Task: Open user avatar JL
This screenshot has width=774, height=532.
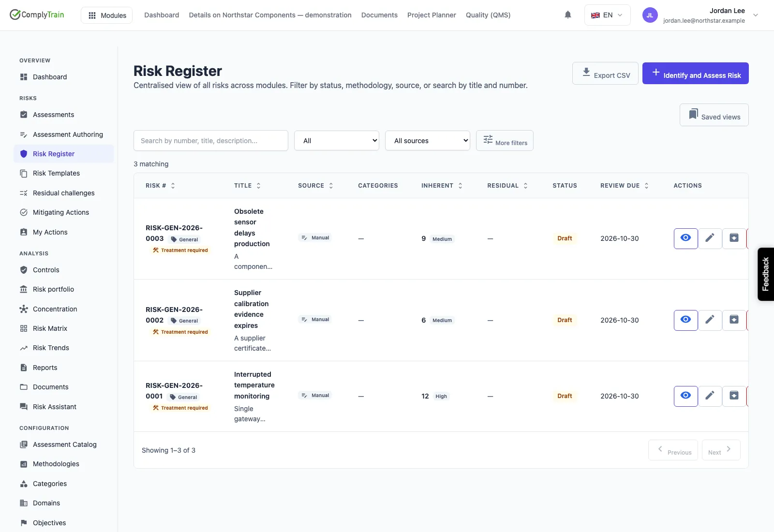Action: 650,15
